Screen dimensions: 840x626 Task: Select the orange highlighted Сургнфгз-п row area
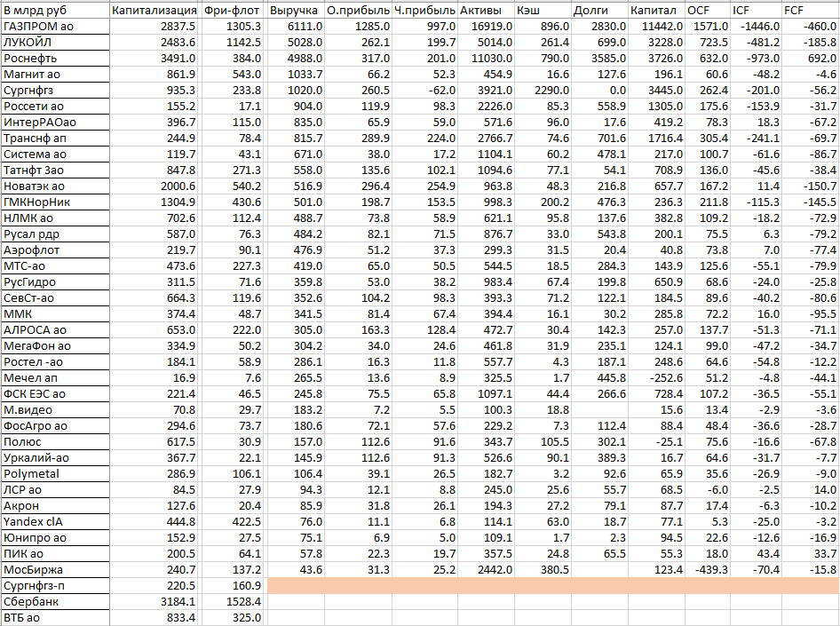pyautogui.click(x=553, y=586)
